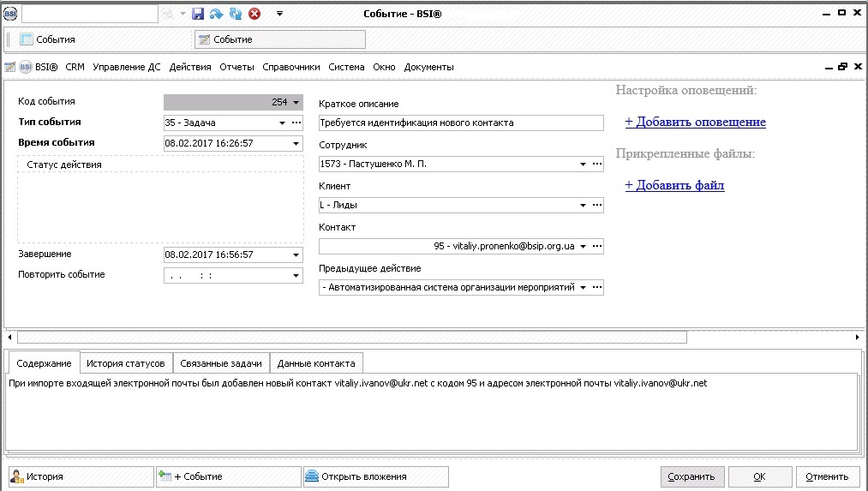Click the ellipsis button next to Клиент

click(x=597, y=205)
